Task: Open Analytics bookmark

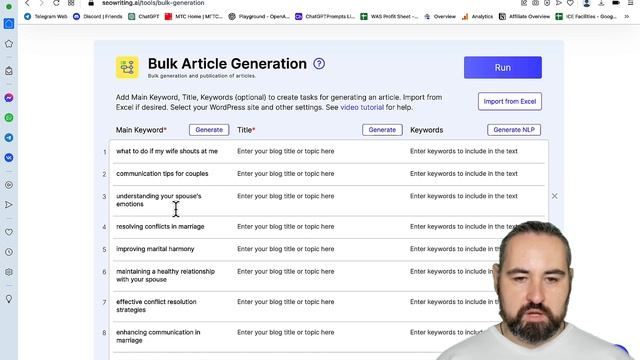Action: 477,17
